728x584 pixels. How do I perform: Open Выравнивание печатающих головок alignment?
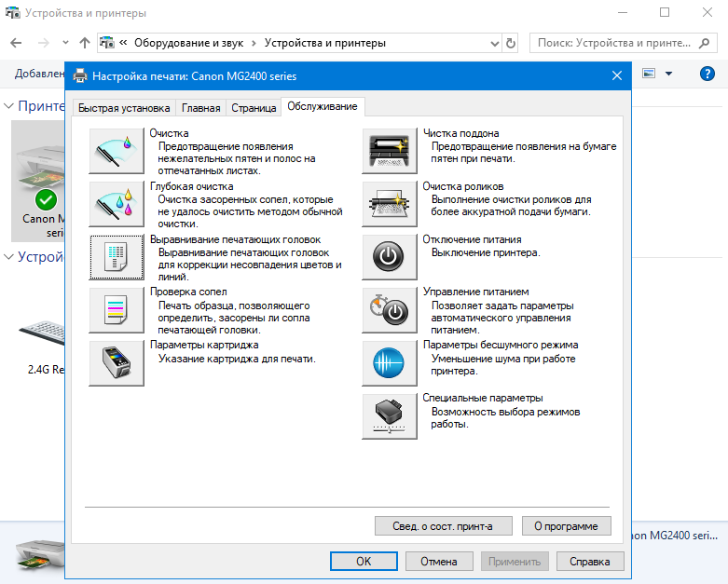pos(117,257)
